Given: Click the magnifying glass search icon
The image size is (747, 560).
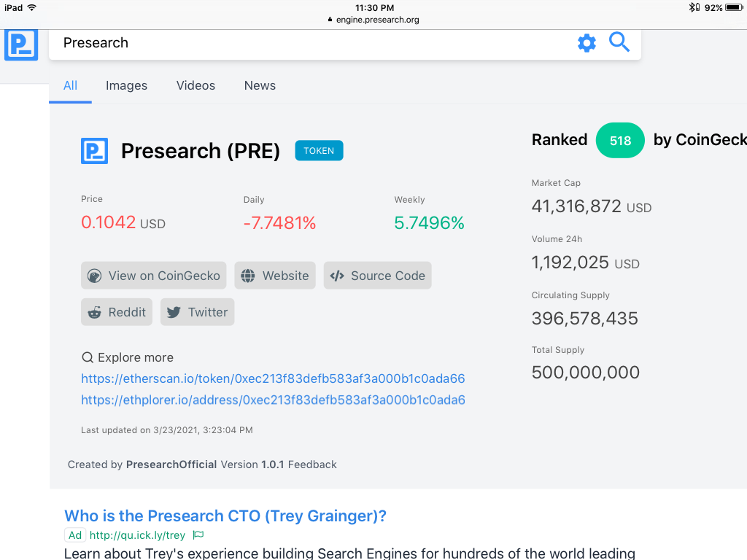Looking at the screenshot, I should (619, 42).
